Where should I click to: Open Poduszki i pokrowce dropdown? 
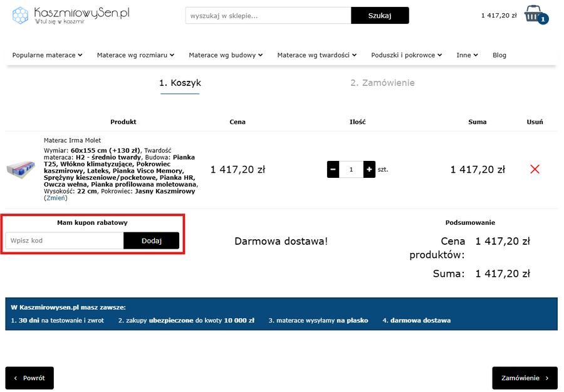click(x=407, y=55)
